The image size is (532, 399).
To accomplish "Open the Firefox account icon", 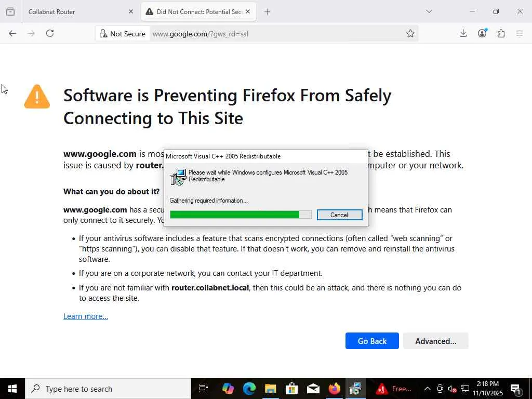I will pyautogui.click(x=482, y=33).
